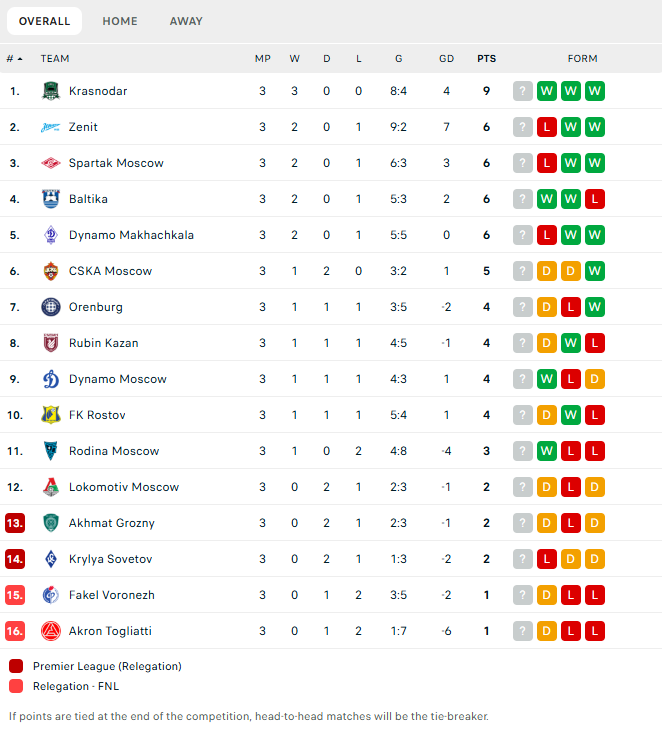
Task: Click the Lokomotiv Moscow crest icon
Action: click(51, 487)
